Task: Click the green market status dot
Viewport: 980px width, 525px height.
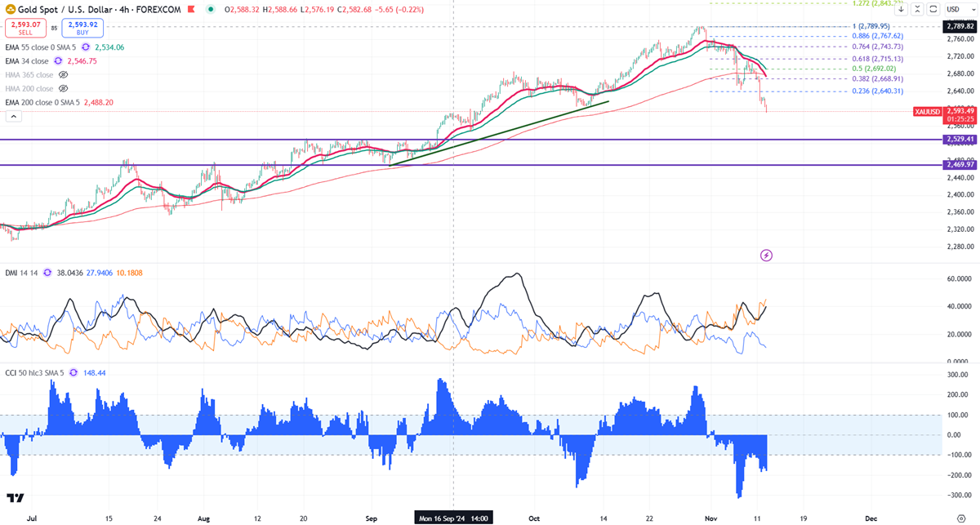Action: pos(212,10)
